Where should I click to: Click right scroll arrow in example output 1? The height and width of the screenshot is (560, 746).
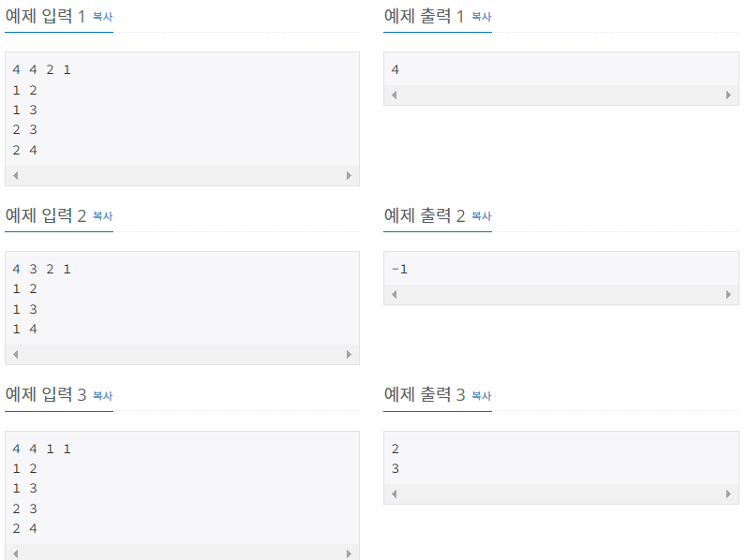(x=728, y=96)
